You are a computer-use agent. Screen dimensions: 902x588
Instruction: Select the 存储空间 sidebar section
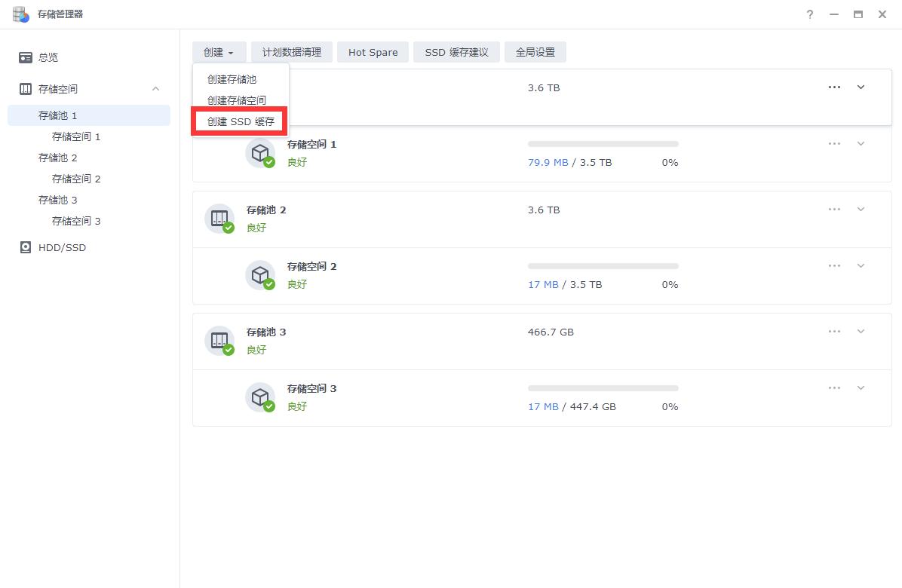tap(57, 88)
